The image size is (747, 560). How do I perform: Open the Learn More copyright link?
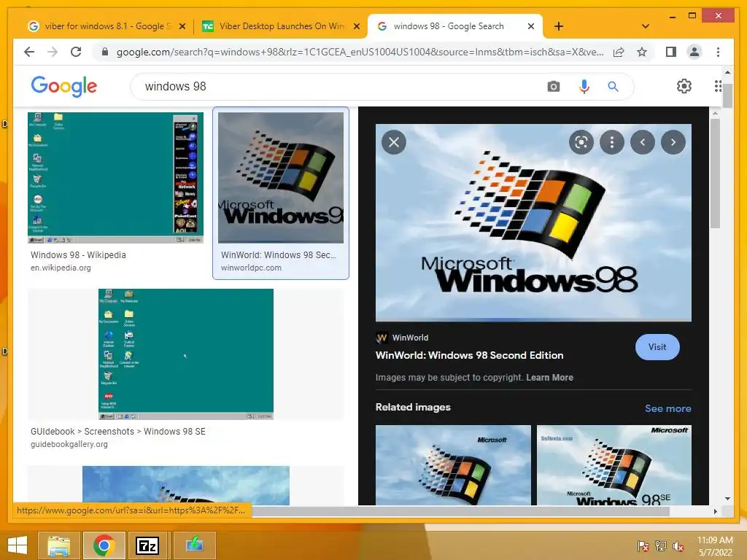point(549,378)
